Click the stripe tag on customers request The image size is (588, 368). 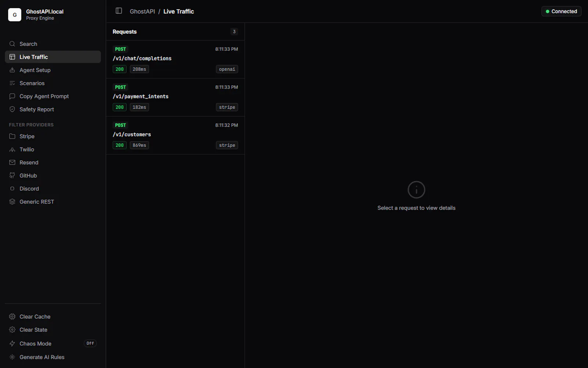pyautogui.click(x=227, y=145)
